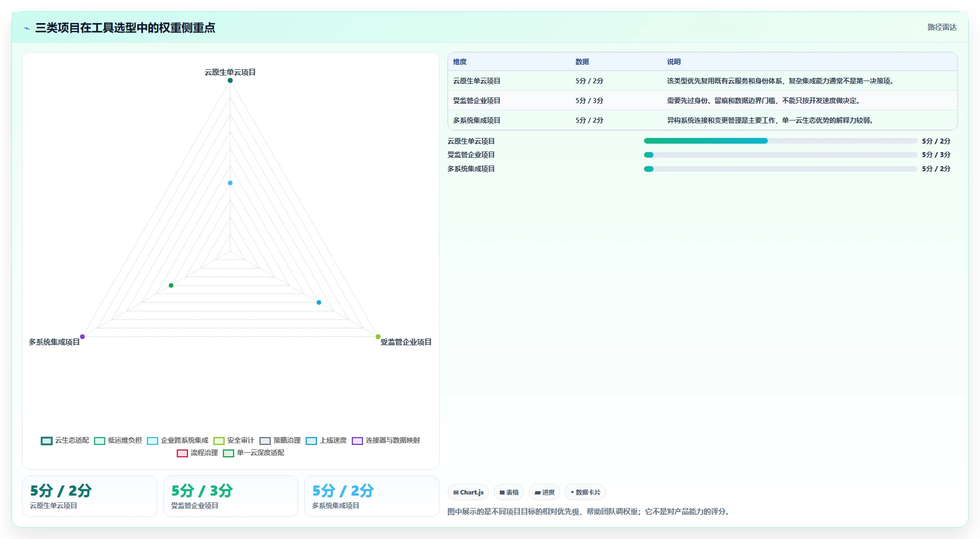Click the footnote beginning 图中展示的是不同项目目标

tap(590, 512)
